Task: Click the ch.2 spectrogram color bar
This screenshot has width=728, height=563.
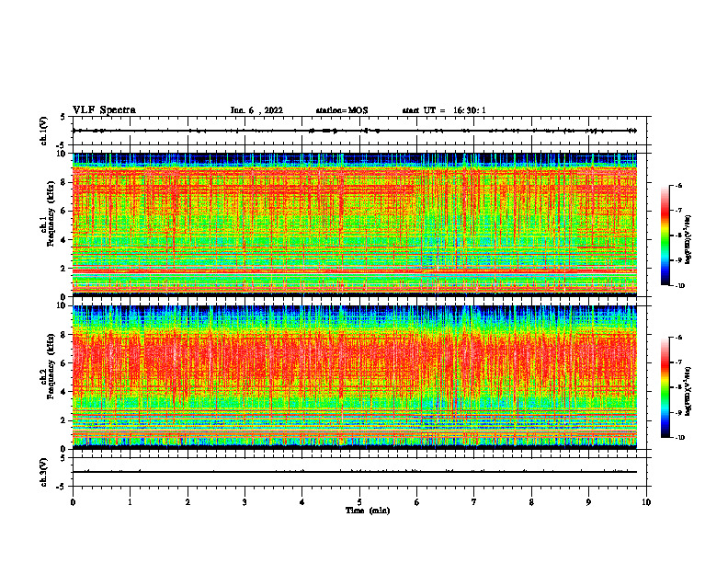Action: [665, 387]
